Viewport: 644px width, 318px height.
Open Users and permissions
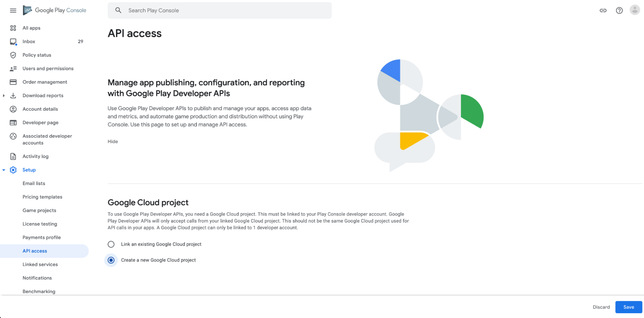[48, 68]
